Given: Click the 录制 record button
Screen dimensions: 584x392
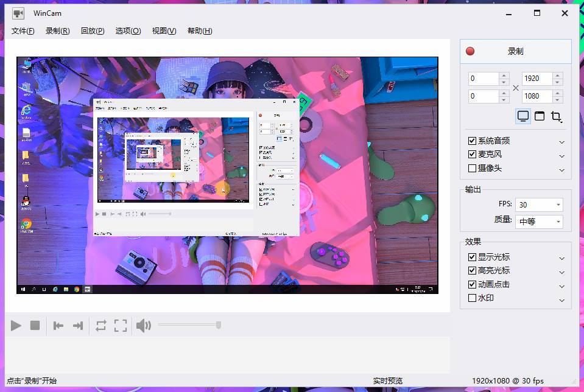Looking at the screenshot, I should click(515, 52).
